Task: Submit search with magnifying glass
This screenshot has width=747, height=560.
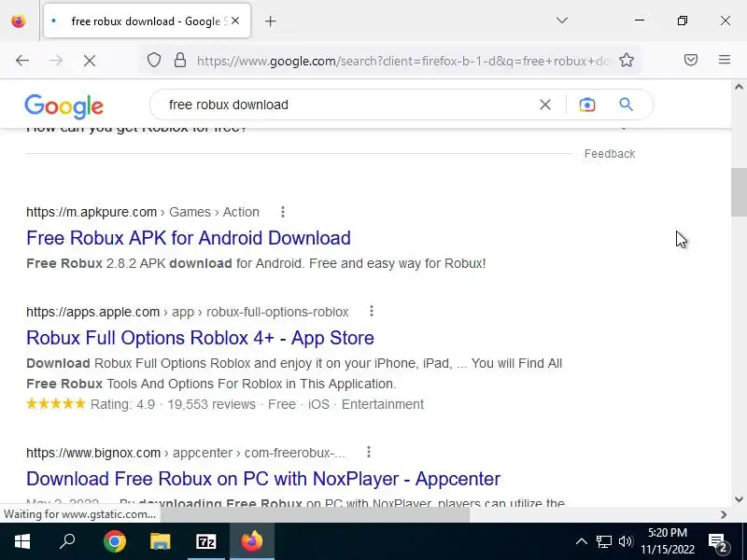Action: pos(626,105)
